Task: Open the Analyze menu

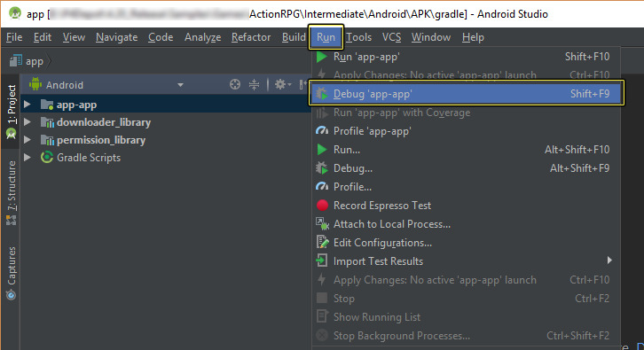Action: (202, 37)
